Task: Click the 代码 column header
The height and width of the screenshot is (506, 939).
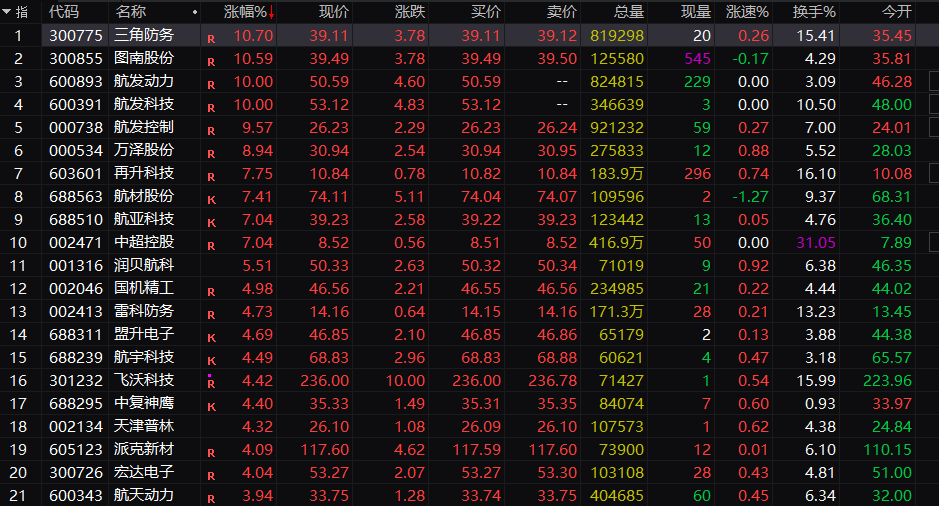Action: [64, 12]
